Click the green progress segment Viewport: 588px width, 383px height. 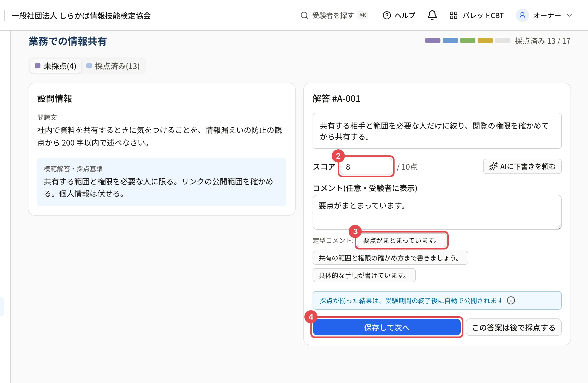[468, 40]
